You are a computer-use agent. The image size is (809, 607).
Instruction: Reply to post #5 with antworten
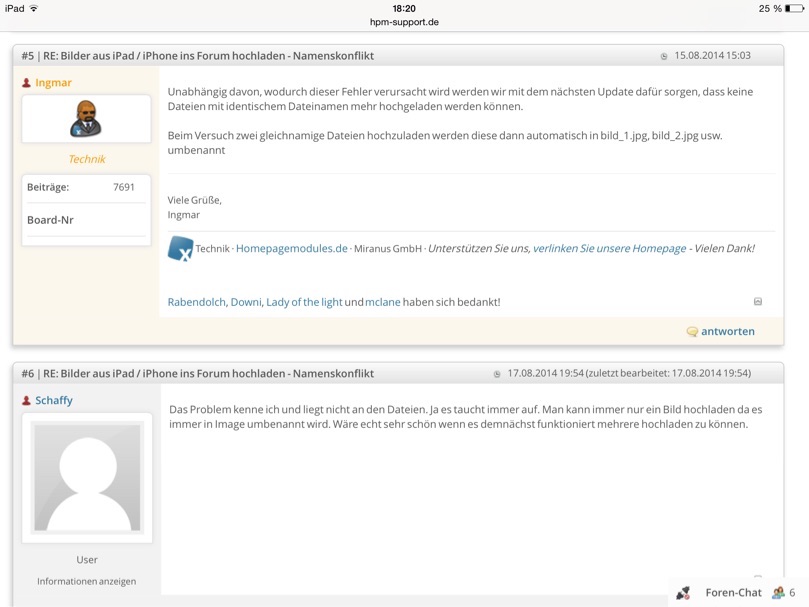(727, 331)
